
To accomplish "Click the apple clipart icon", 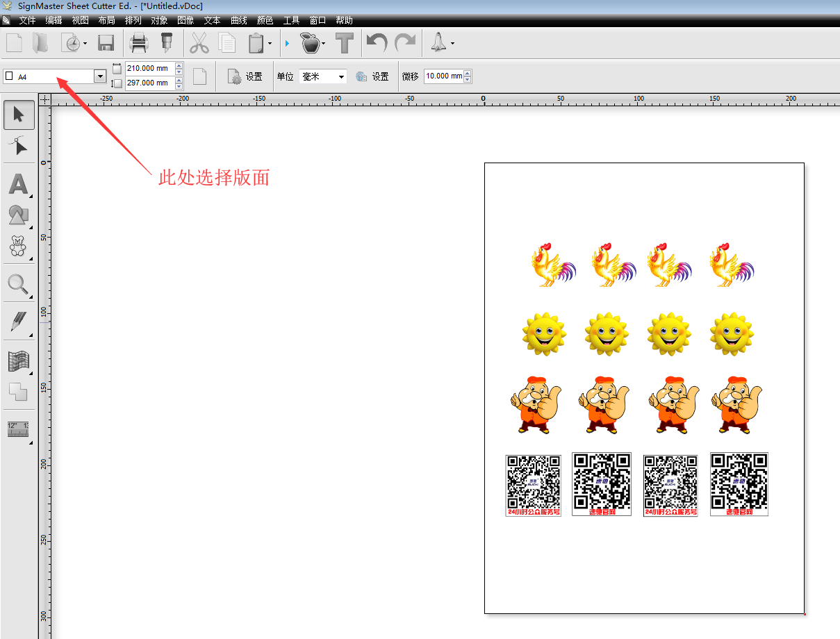I will point(310,43).
